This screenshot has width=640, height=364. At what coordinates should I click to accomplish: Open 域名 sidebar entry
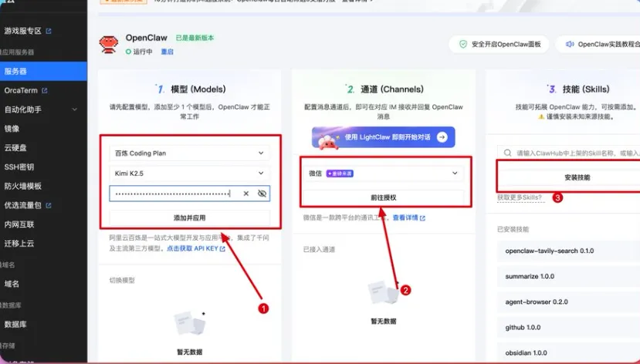[12, 284]
